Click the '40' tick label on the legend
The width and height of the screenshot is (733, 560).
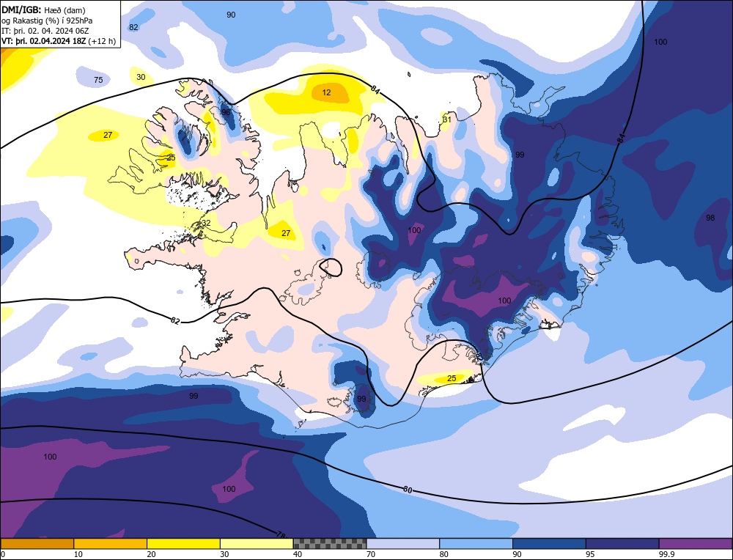click(x=298, y=554)
